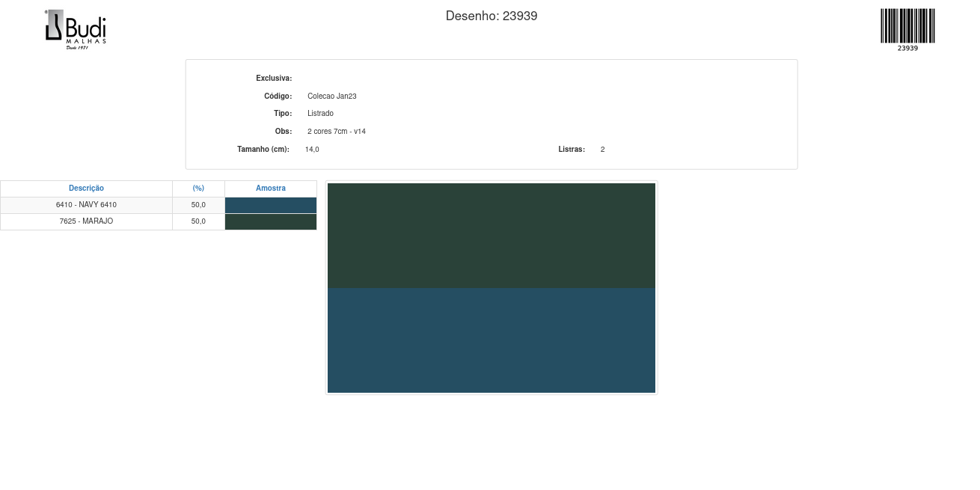
Task: Select the Amostra column header
Action: [271, 189]
